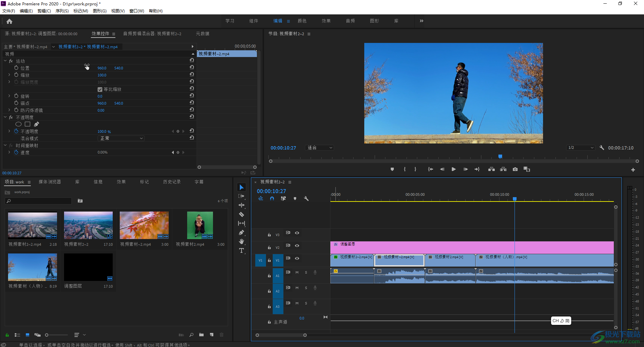Click the Export Frame camera icon
644x347 pixels.
coord(515,169)
